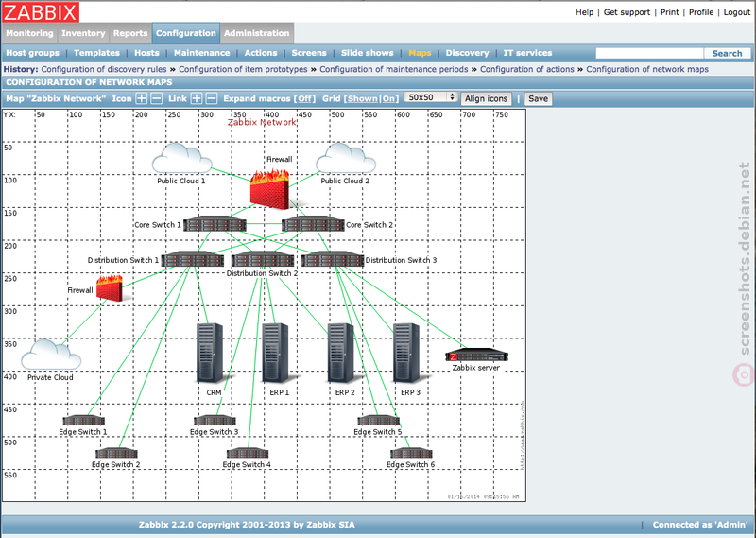Toggle grid Shown visibility
Image resolution: width=756 pixels, height=538 pixels.
[x=363, y=99]
